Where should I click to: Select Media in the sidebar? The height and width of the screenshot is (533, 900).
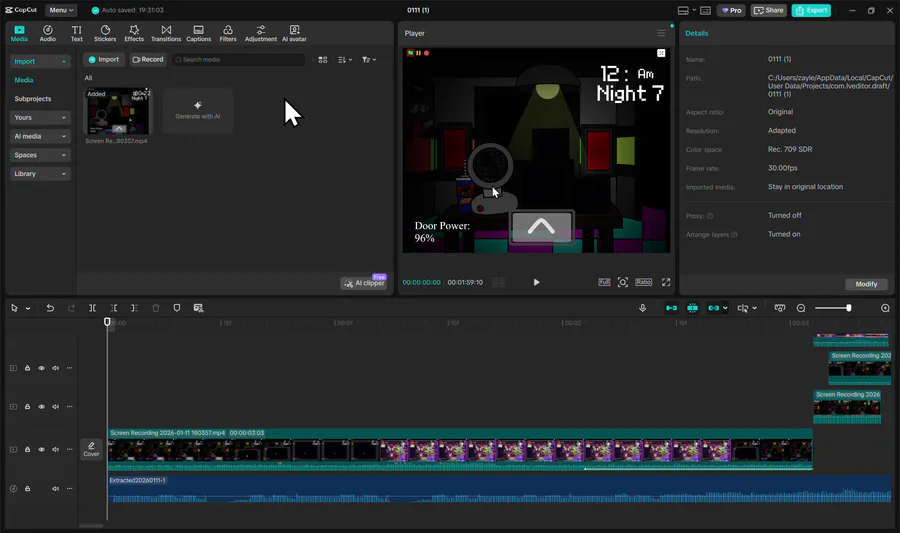click(x=24, y=80)
